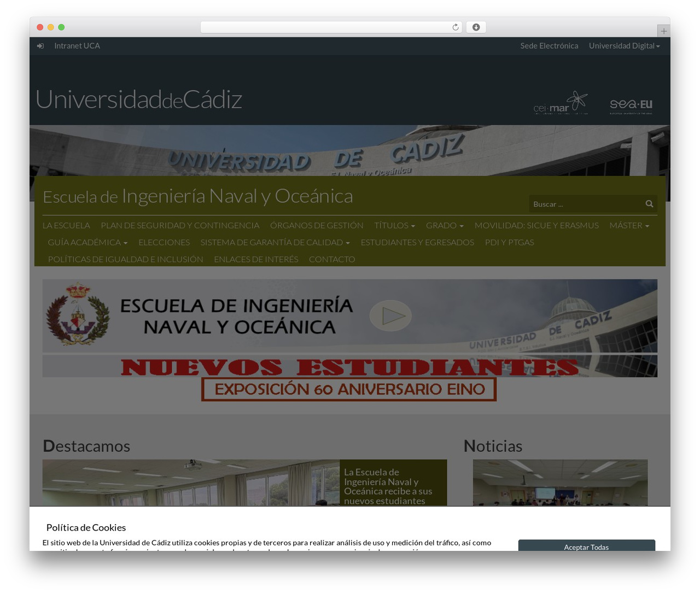The image size is (700, 593).
Task: Expand the GRADO menu
Action: tap(445, 225)
